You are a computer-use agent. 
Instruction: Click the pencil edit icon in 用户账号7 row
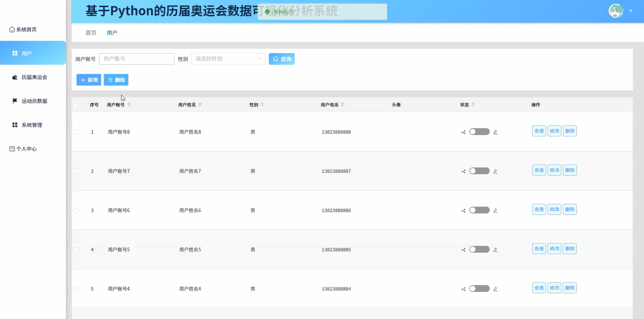click(x=495, y=171)
